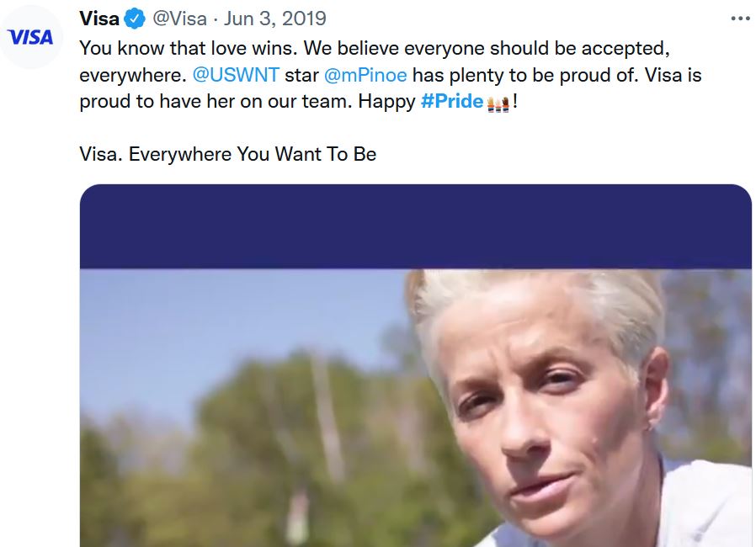Click the blue verified checkmark badge
This screenshot has width=756, height=547.
coord(135,18)
